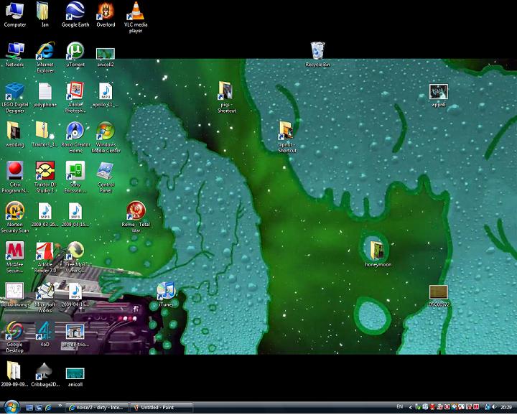Open the µTorrent desktop icon
517x420 pixels.
75,52
